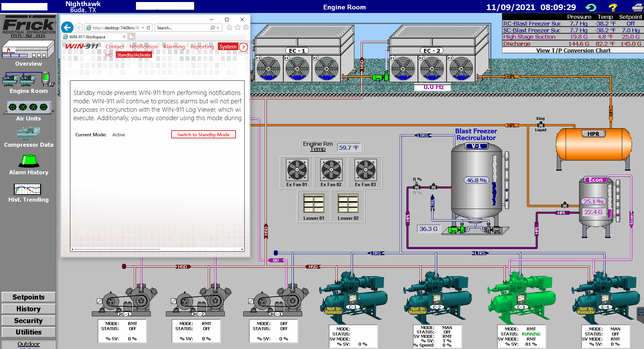Click Switch to Standby Mode button

coord(204,135)
